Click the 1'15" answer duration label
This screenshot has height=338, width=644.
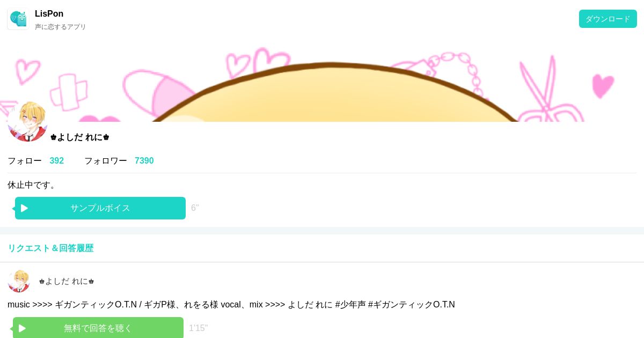198,328
